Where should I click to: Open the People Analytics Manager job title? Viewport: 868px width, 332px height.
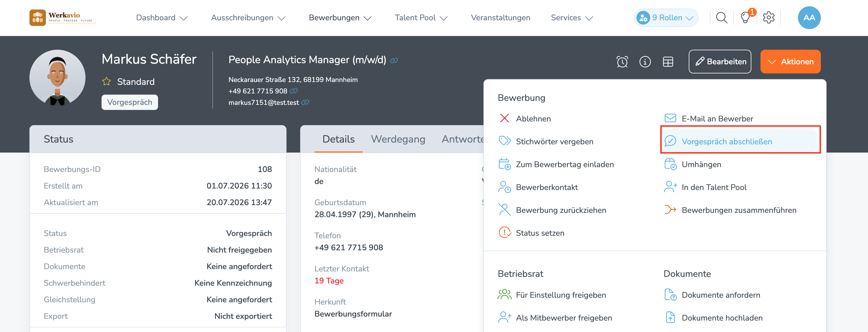307,60
